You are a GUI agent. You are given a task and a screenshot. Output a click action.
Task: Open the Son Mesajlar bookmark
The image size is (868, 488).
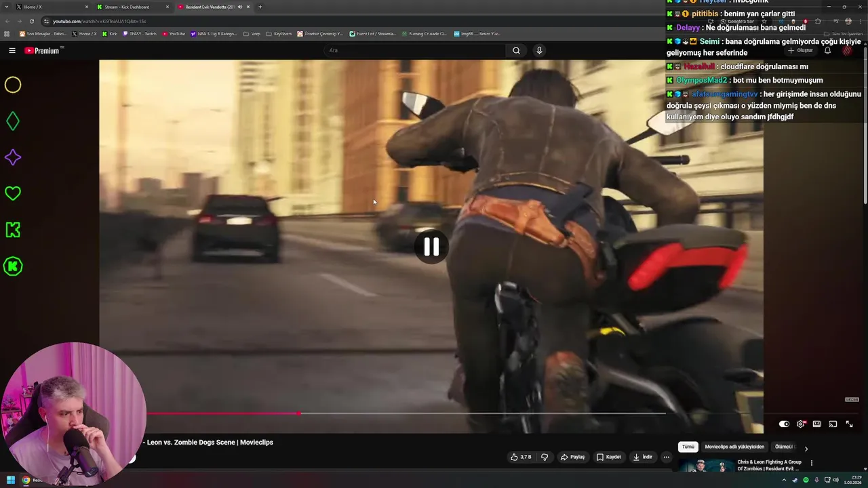(43, 33)
